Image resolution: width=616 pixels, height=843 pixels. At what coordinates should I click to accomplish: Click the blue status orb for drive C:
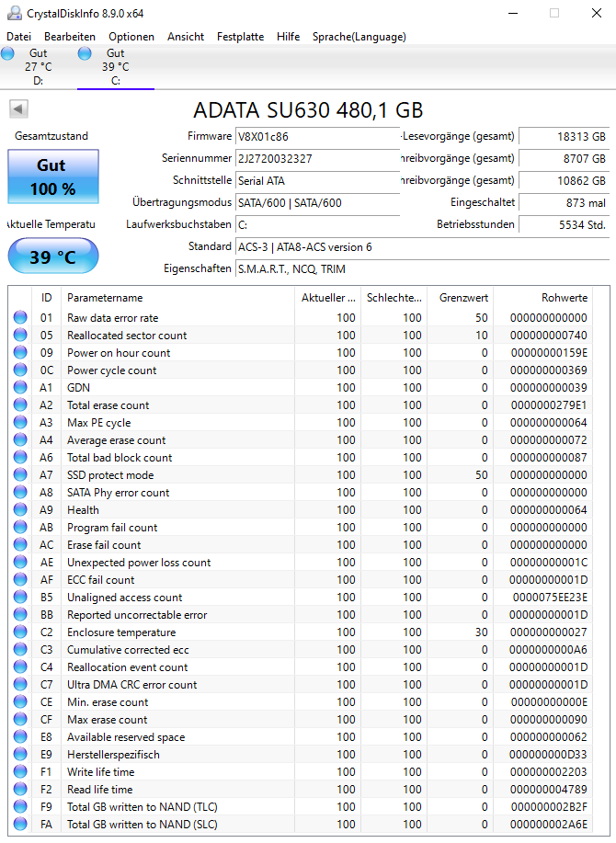(85, 53)
